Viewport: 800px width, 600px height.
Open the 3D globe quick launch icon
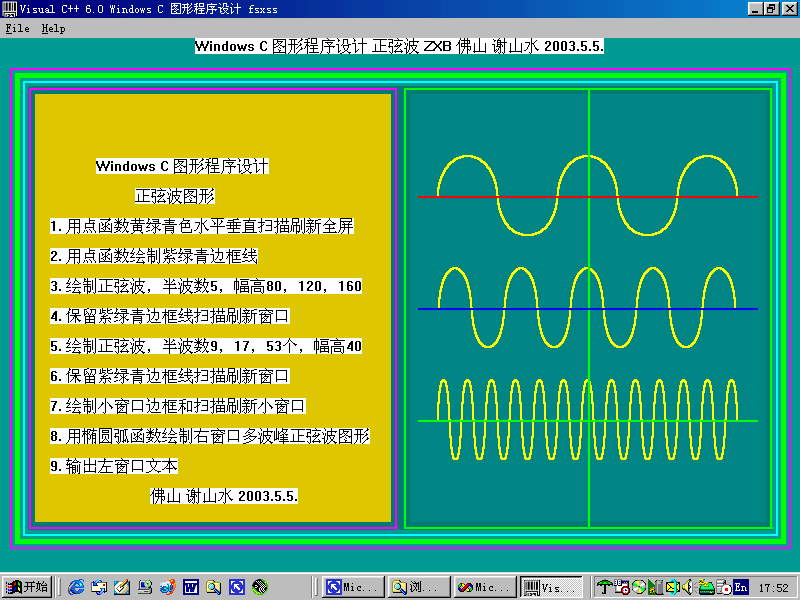click(168, 587)
